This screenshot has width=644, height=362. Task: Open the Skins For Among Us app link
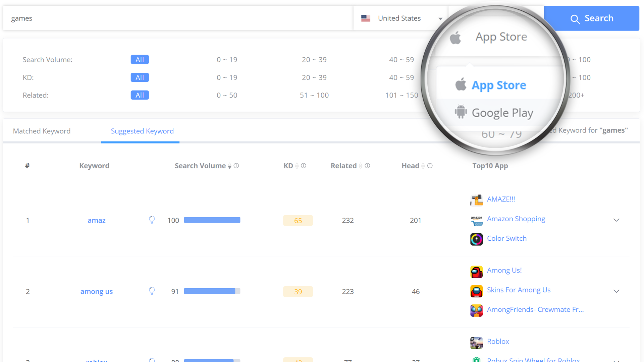(x=519, y=290)
